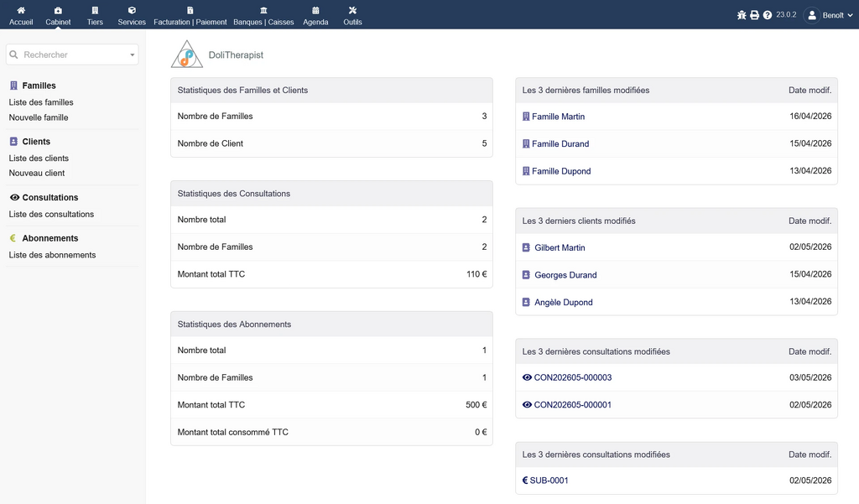Open the help question mark icon
Screen dimensions: 859x504
pyautogui.click(x=768, y=15)
